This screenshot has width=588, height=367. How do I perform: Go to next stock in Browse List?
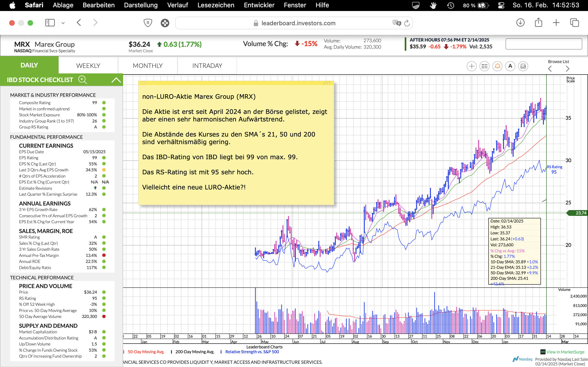[567, 69]
